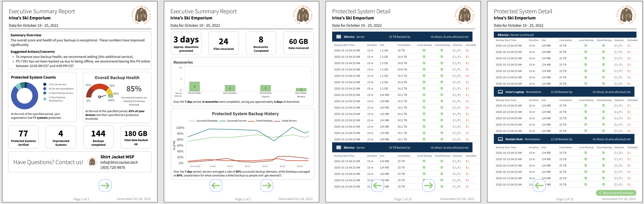
Task: Click server icon in ADevice header
Action: pos(339,37)
